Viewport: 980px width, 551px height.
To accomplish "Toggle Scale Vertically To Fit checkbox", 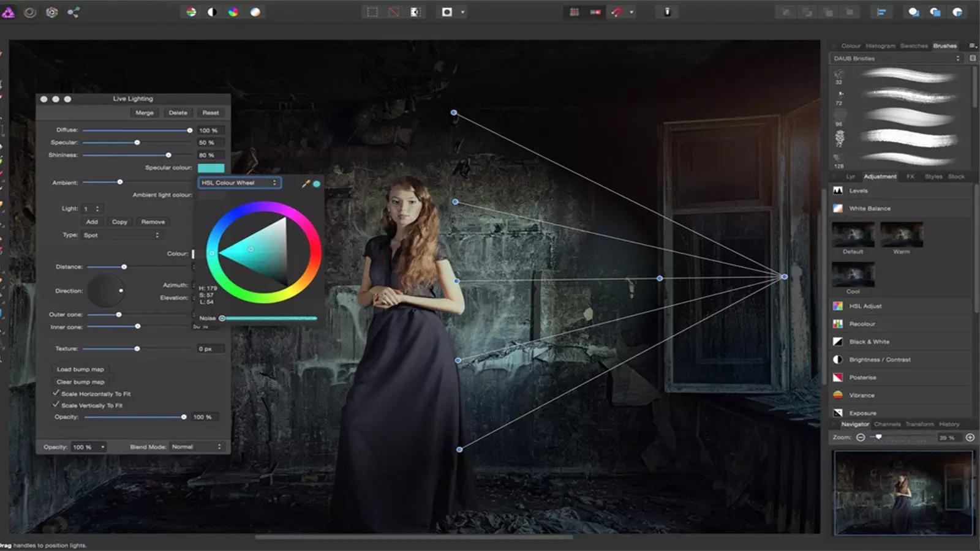I will point(56,405).
